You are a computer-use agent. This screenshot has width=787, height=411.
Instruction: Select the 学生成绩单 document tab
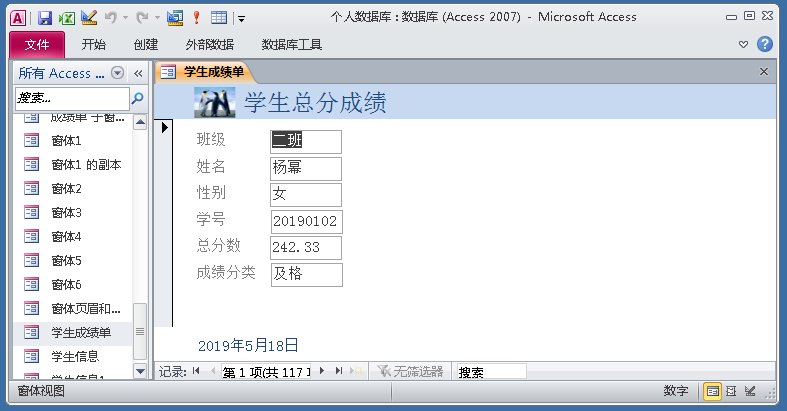click(206, 72)
